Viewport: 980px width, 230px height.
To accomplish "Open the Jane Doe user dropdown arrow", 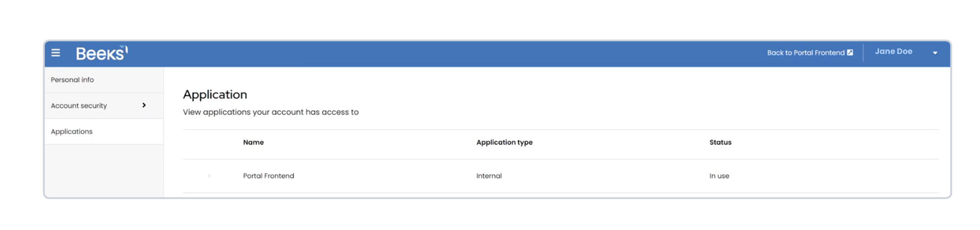I will click(935, 53).
